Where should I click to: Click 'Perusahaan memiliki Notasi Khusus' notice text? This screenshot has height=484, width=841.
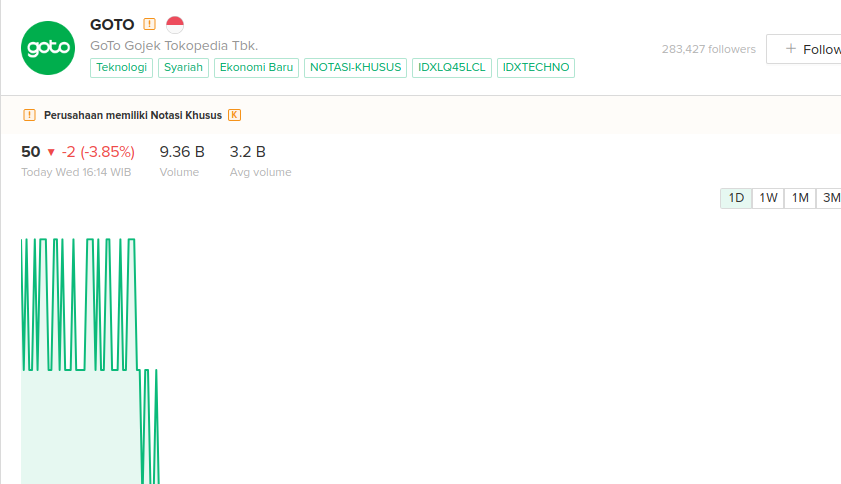point(132,115)
